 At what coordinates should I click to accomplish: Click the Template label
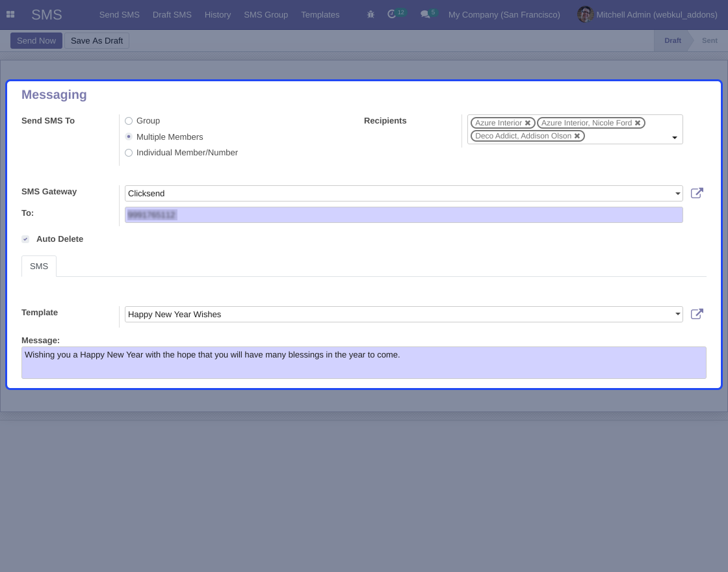point(40,313)
